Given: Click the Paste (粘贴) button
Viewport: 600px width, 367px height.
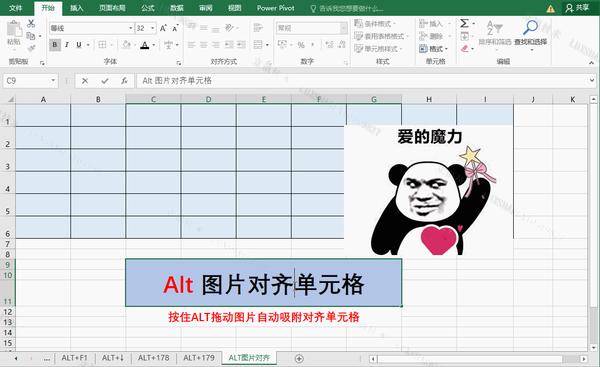Looking at the screenshot, I should pos(14,33).
